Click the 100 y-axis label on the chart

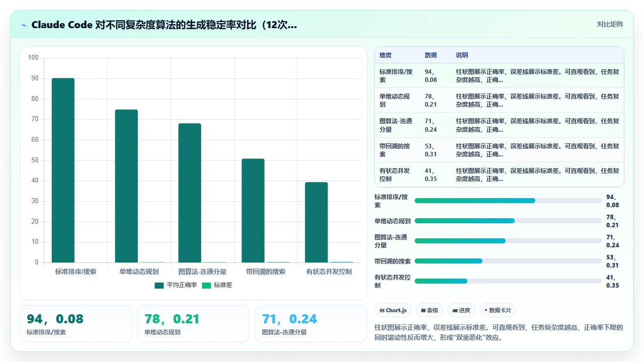point(33,58)
